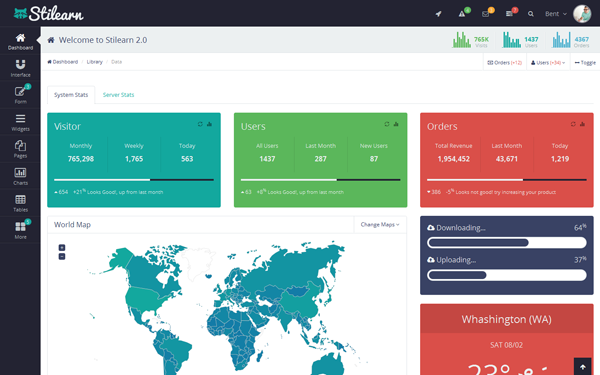Screen dimensions: 600x375
Task: Open the Users (+34) dropdown
Action: [x=548, y=62]
